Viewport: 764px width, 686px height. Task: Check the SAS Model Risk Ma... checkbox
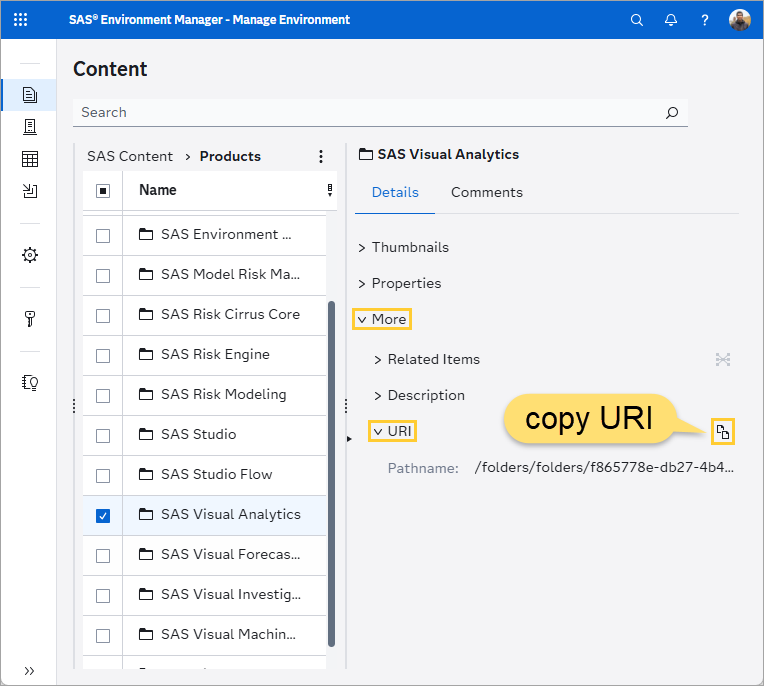pyautogui.click(x=103, y=276)
